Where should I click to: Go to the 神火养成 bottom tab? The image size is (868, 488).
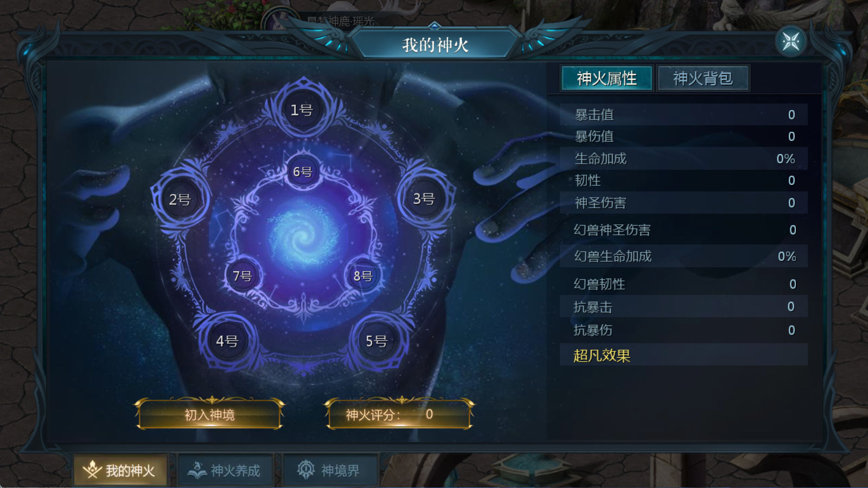pyautogui.click(x=225, y=470)
